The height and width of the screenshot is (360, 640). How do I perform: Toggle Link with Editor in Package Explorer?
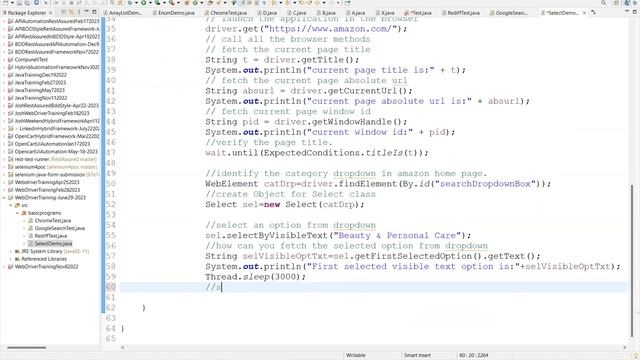(x=71, y=12)
